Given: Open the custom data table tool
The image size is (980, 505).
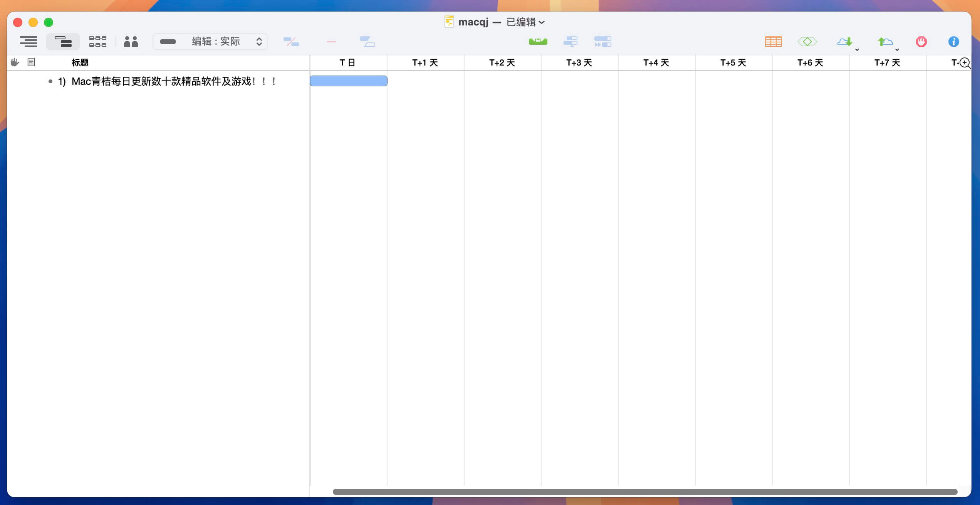Looking at the screenshot, I should click(x=773, y=41).
